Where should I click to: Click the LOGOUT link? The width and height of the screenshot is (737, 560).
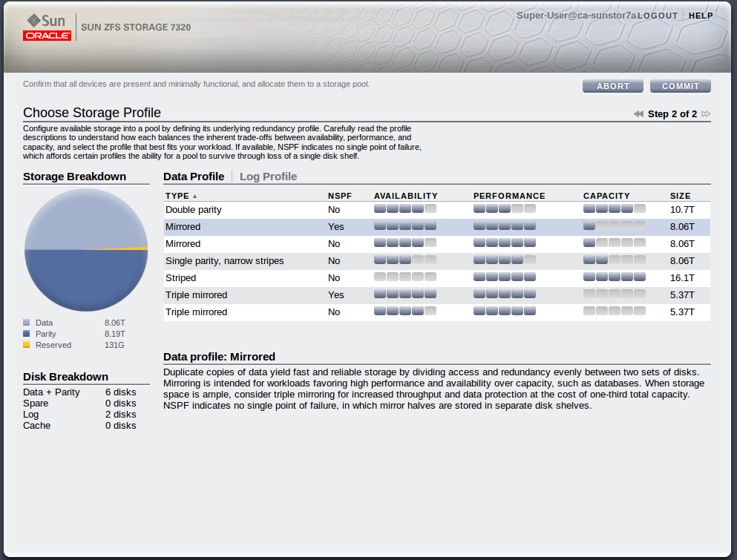(x=657, y=16)
